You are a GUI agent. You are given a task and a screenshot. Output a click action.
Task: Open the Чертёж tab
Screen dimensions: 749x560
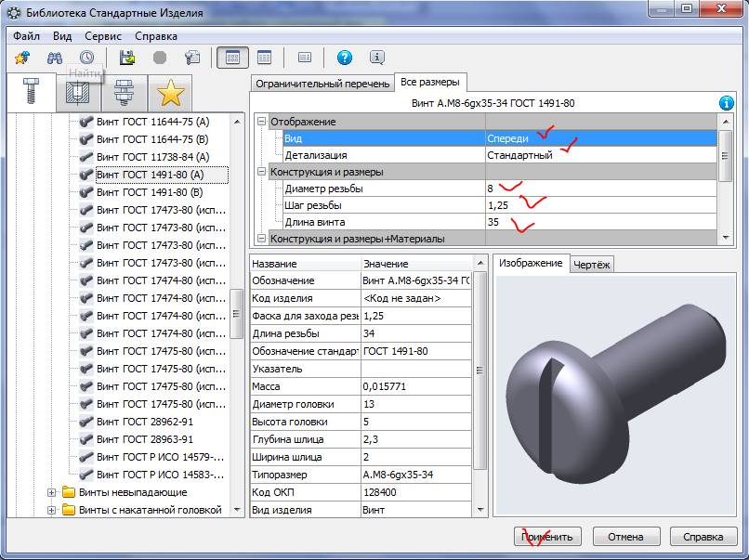pyautogui.click(x=591, y=265)
